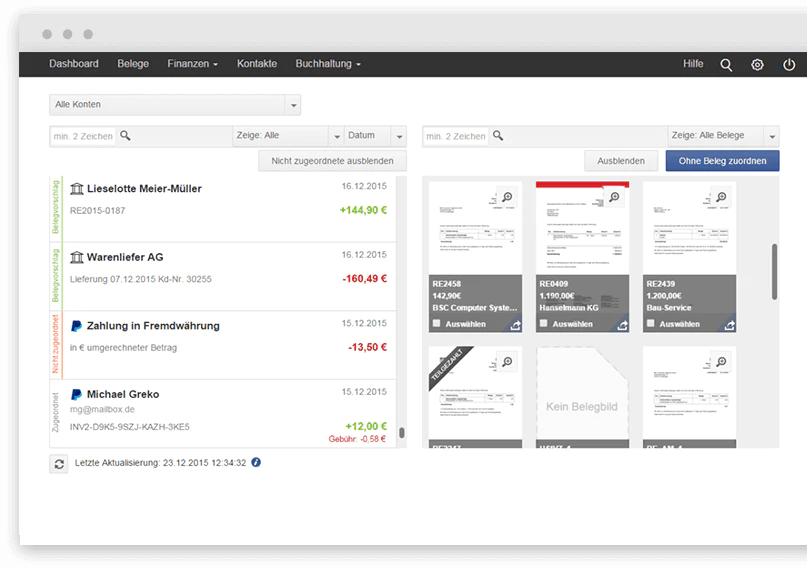Open the Buchhaltung menu

click(x=328, y=64)
